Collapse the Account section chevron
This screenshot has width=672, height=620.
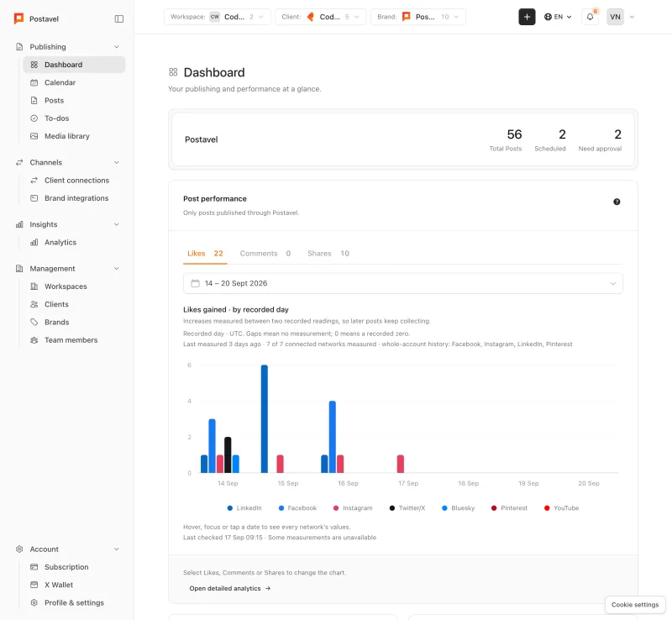(117, 549)
